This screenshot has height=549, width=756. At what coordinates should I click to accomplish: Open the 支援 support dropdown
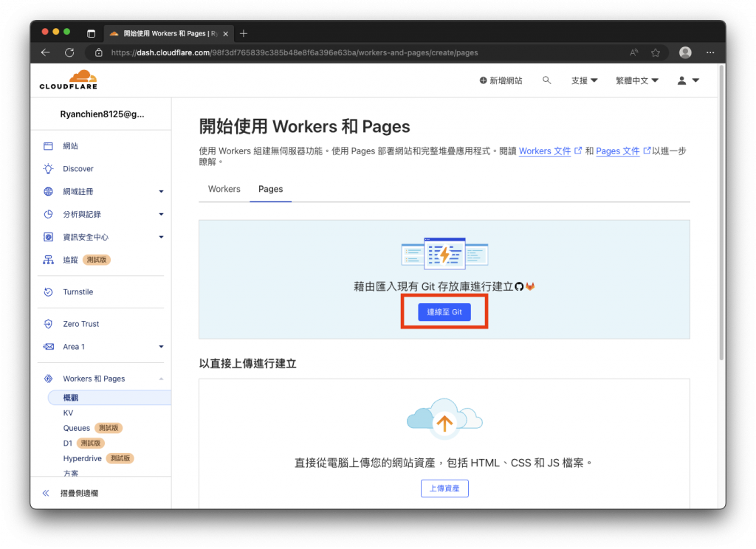[x=585, y=80]
